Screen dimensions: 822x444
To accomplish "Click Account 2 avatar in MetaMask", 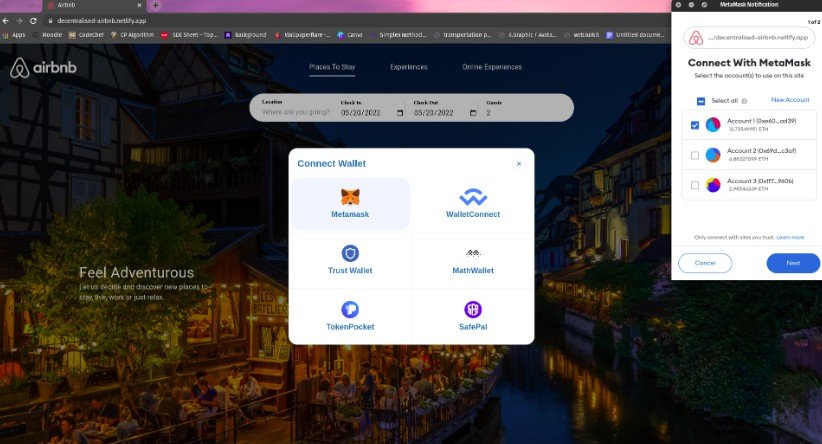I will [713, 155].
